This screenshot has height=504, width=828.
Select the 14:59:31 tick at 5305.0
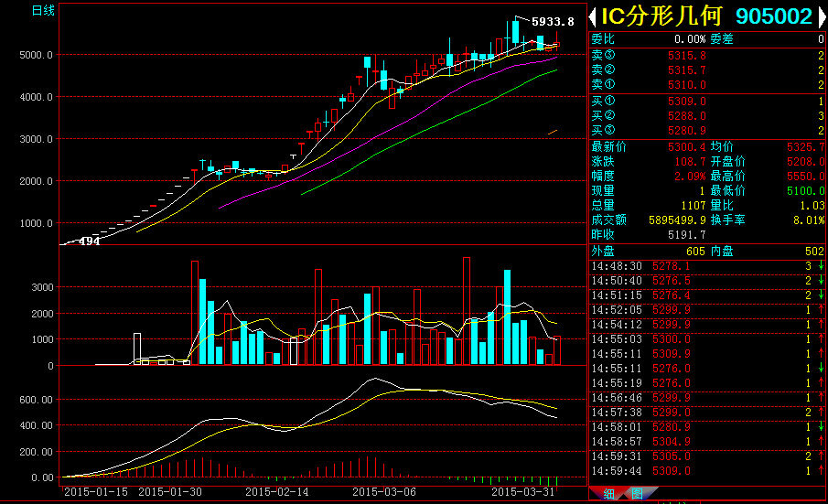pyautogui.click(x=707, y=456)
